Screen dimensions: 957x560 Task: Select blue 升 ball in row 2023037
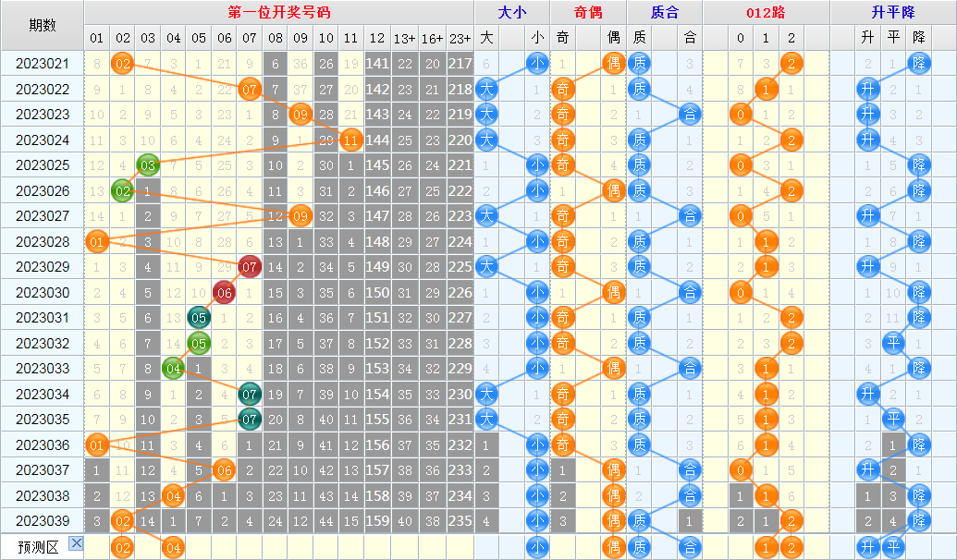(x=868, y=470)
